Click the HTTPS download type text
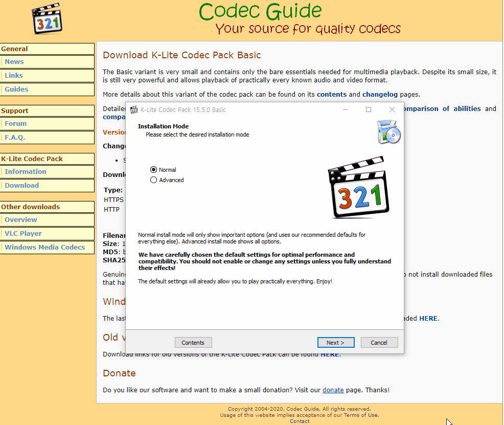 click(x=113, y=199)
